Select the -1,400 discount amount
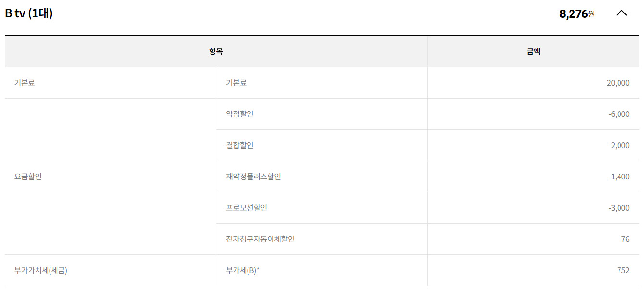This screenshot has width=644, height=290. 619,177
